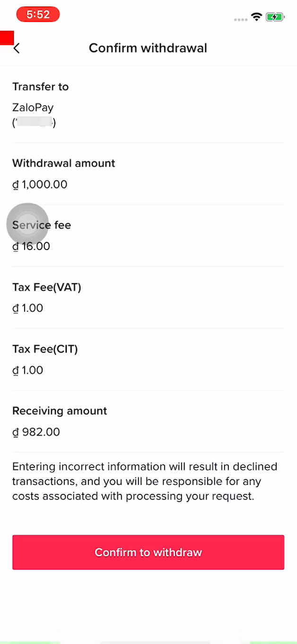Select the Tax Fee(CIT) label
The height and width of the screenshot is (644, 297).
point(45,349)
